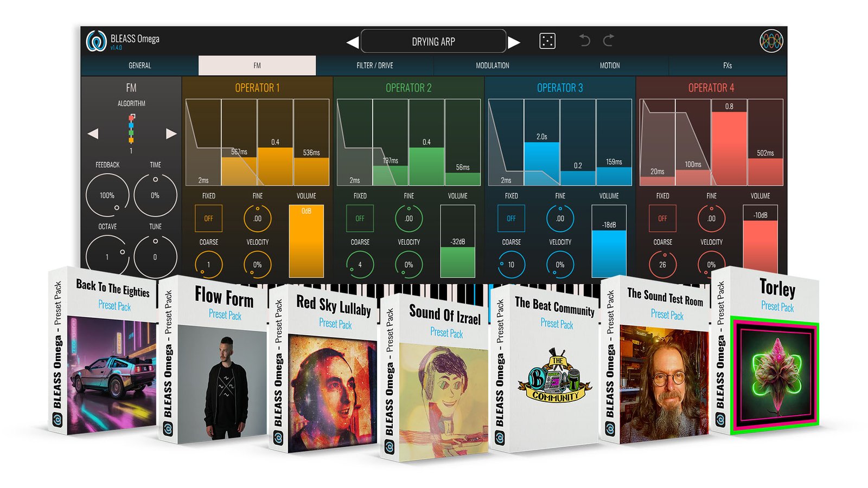Viewport: 868px width, 488px height.
Task: Click the FM algorithm diagram icon
Action: pyautogui.click(x=131, y=129)
